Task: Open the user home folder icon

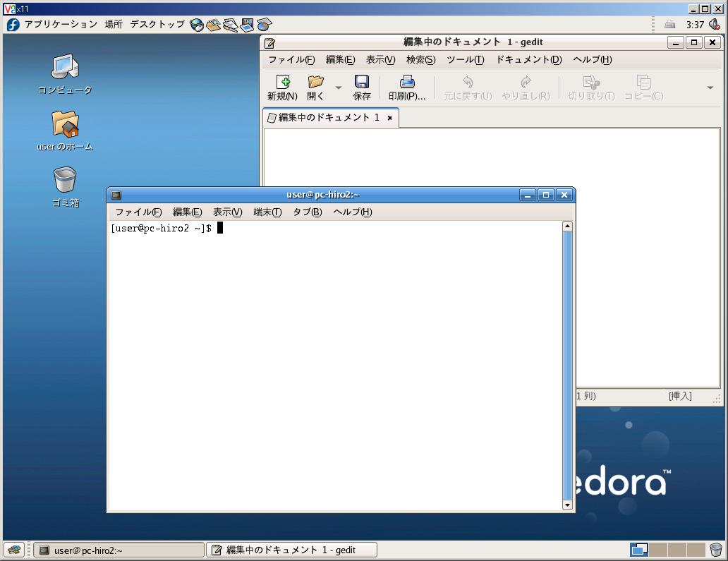Action: [x=65, y=124]
